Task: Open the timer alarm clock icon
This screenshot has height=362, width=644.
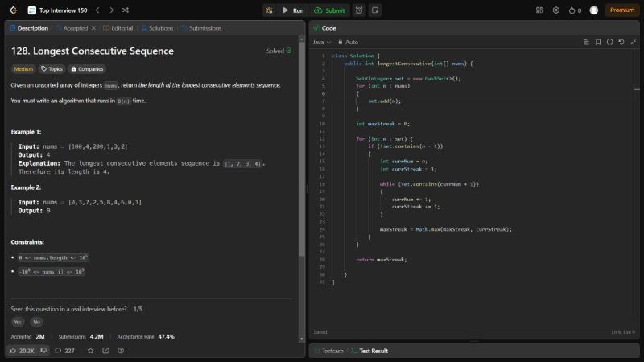Action: tap(359, 10)
